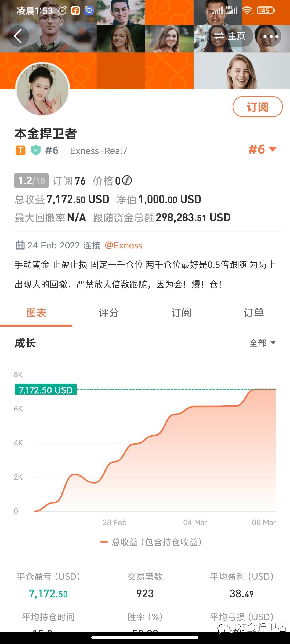
Task: Tap the 主页 switch icon button
Action: [229, 36]
